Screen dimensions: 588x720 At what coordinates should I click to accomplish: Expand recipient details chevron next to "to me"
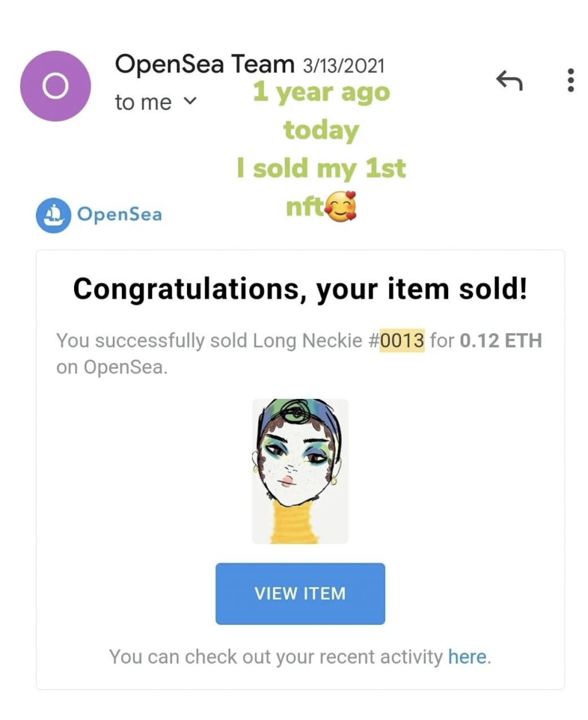click(x=189, y=101)
